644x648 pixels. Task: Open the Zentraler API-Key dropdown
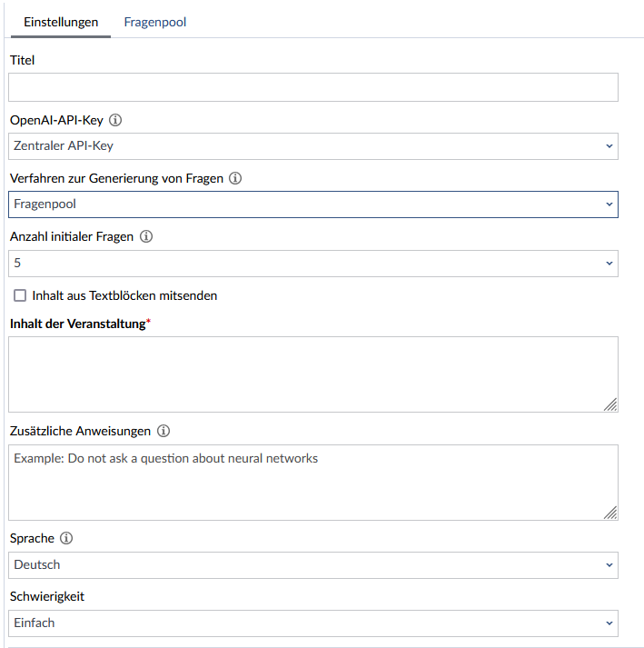[x=313, y=146]
